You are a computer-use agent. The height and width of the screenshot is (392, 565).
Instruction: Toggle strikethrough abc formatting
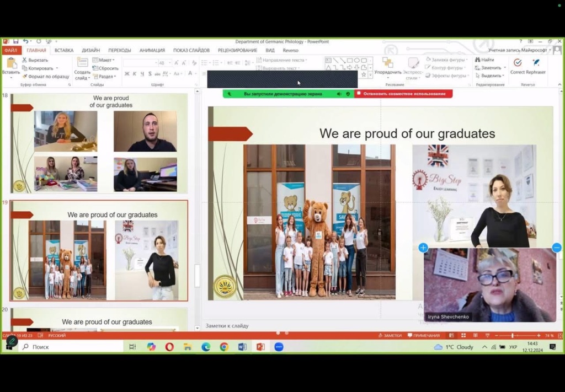click(x=157, y=73)
